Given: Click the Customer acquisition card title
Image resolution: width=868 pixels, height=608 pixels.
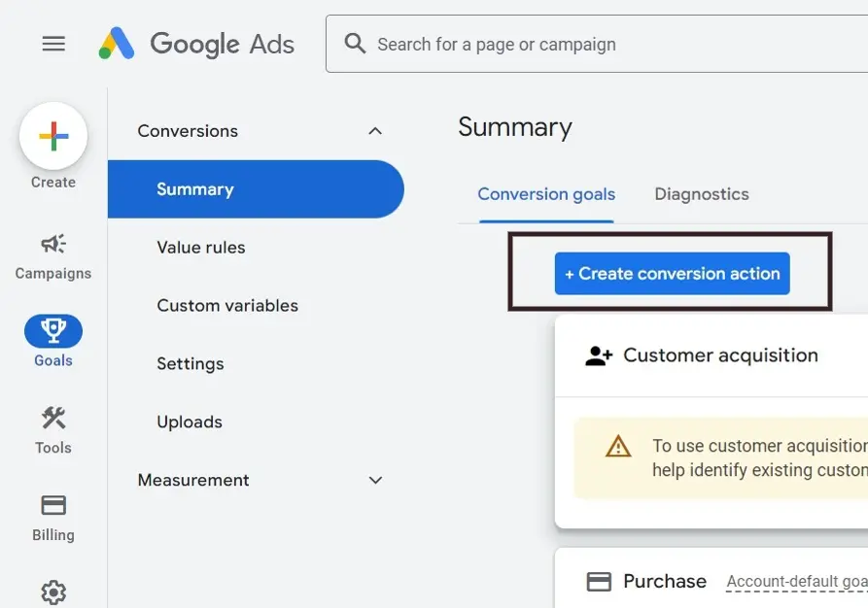Looking at the screenshot, I should (x=720, y=355).
